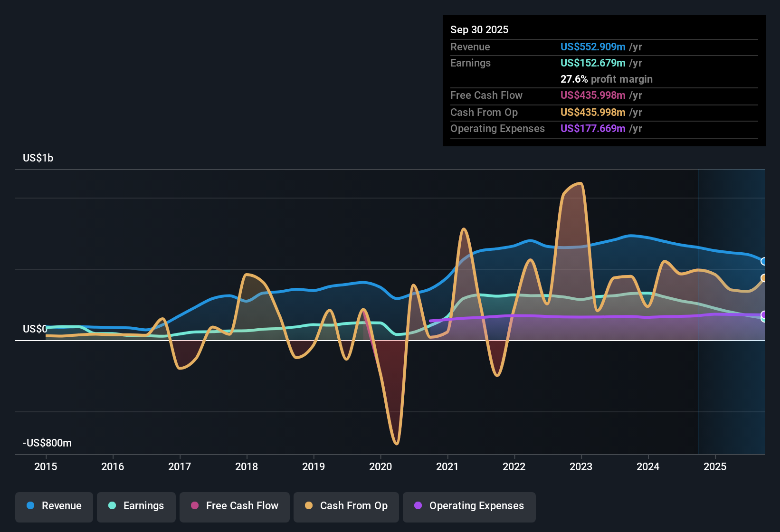
Task: Select the Earnings row in the tooltip panel
Action: click(470, 63)
